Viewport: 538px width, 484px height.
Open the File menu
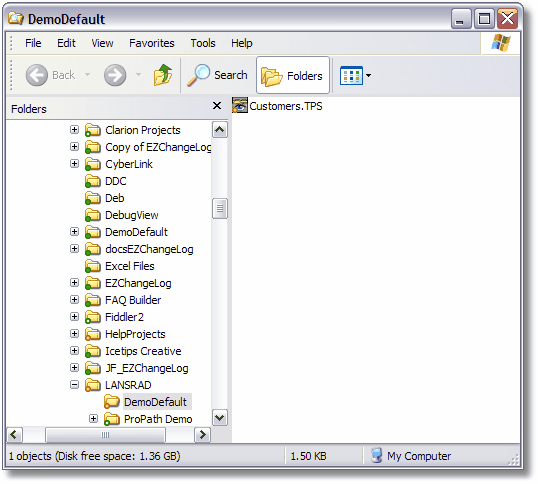coord(33,43)
